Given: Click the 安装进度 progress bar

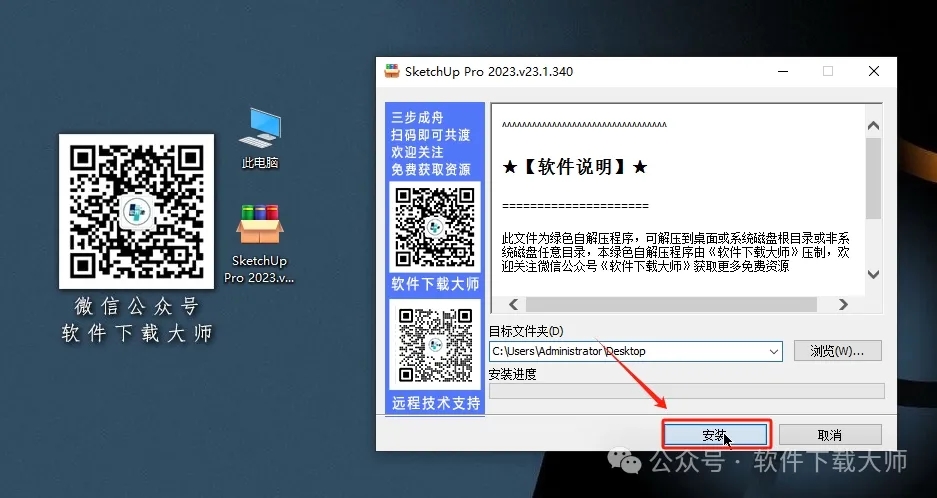Looking at the screenshot, I should coord(687,391).
